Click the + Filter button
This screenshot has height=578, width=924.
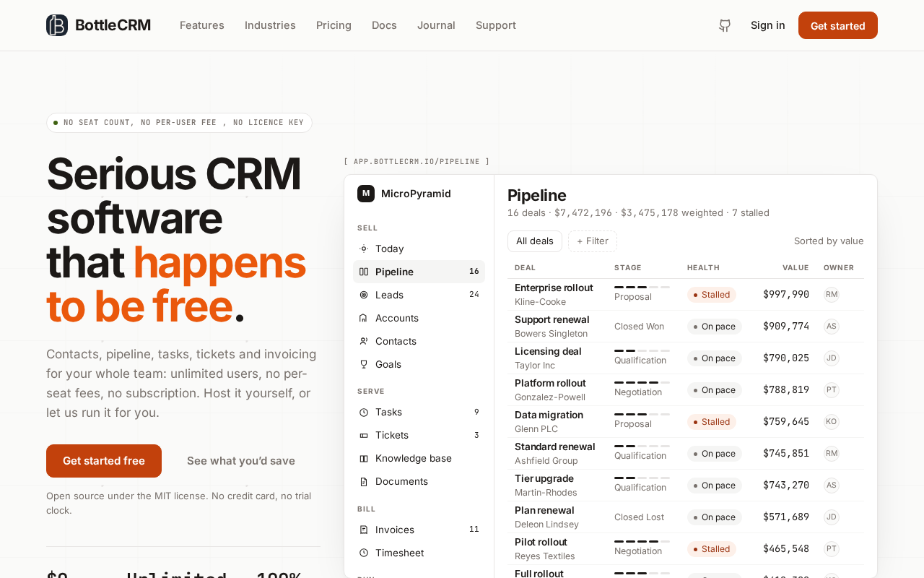coord(593,241)
